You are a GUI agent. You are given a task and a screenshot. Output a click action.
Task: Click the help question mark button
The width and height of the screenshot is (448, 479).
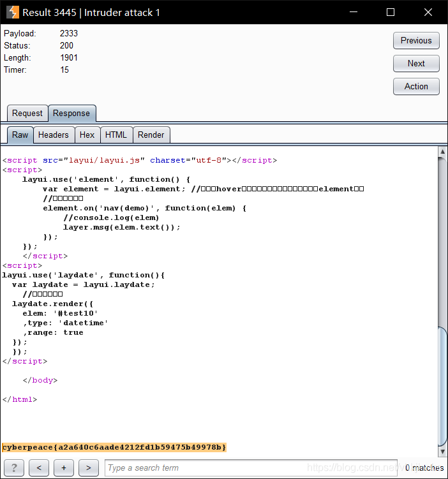(13, 468)
